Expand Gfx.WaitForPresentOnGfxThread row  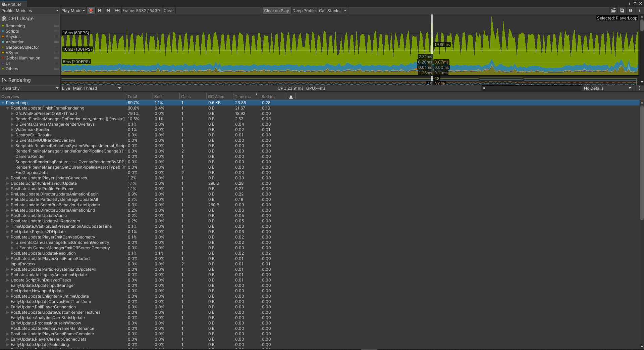point(12,114)
